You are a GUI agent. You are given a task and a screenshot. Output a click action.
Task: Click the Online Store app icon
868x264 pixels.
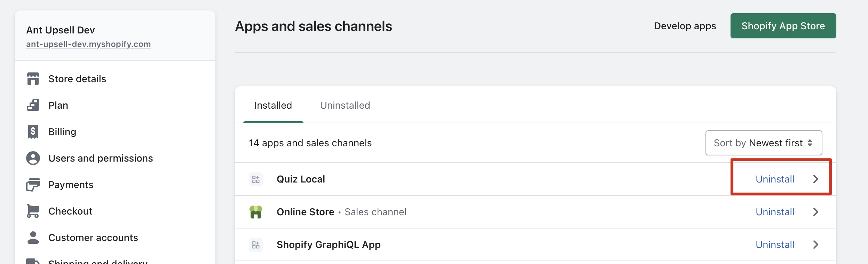pyautogui.click(x=256, y=212)
